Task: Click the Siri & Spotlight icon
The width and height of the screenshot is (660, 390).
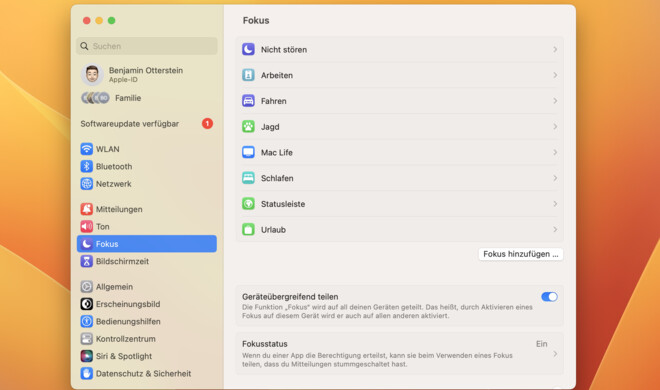Action: pos(87,356)
